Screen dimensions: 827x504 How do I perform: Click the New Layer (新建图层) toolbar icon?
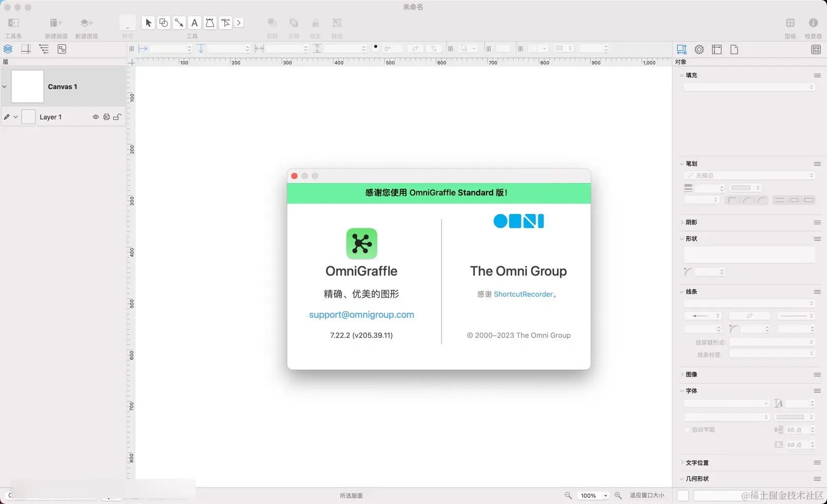86,23
